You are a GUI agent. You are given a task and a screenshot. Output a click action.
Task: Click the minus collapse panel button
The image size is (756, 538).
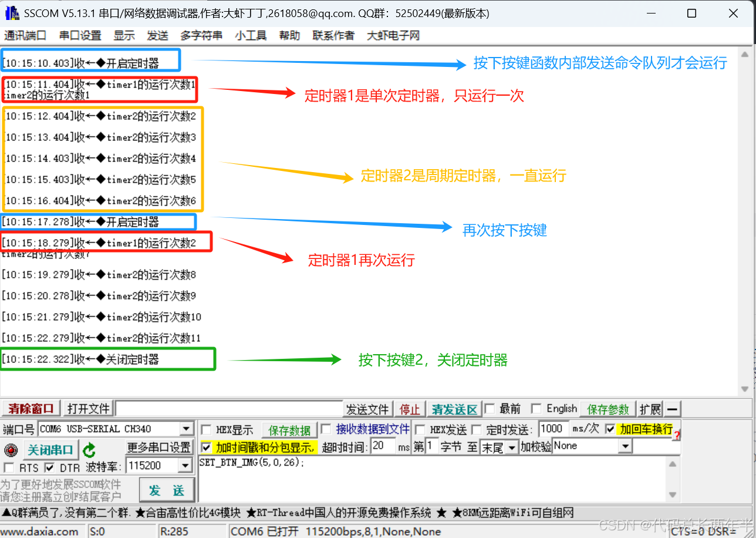click(673, 409)
